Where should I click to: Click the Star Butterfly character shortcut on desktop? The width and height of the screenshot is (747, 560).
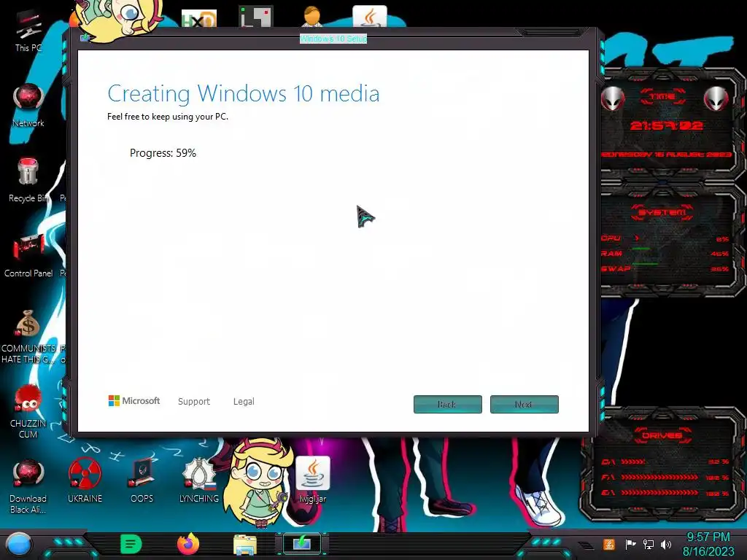[258, 481]
